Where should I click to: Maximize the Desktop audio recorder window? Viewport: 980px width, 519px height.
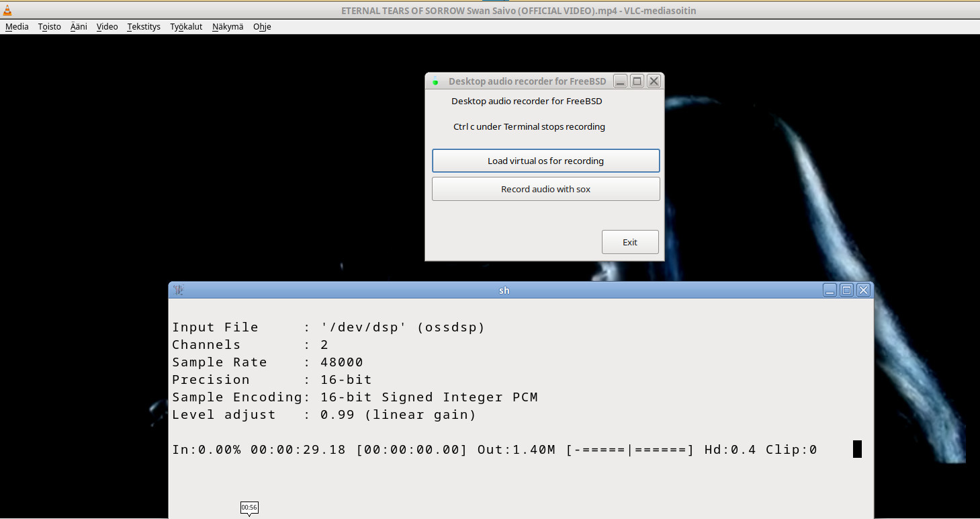pyautogui.click(x=637, y=81)
